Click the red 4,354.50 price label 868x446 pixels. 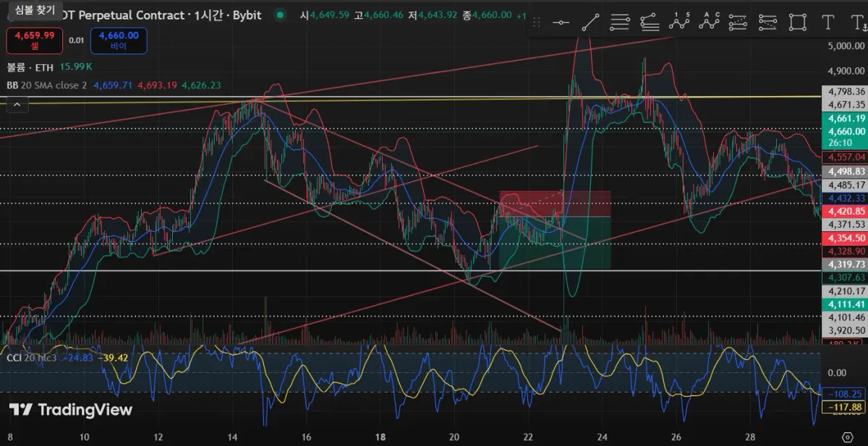click(x=846, y=238)
